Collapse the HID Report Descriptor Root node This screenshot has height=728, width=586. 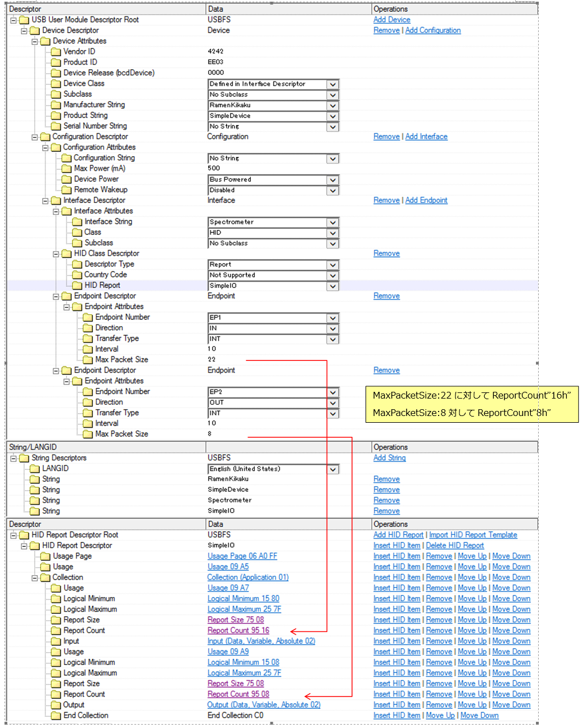13,535
